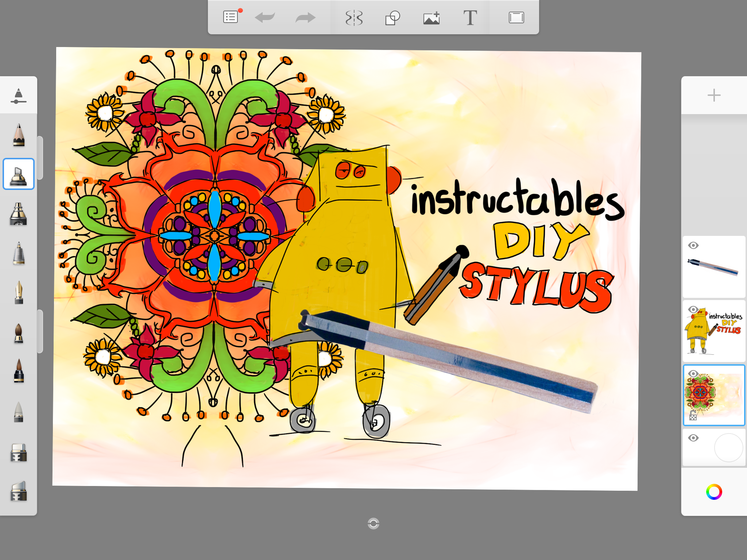
Task: Select the mandala layer thumbnail
Action: (x=714, y=396)
